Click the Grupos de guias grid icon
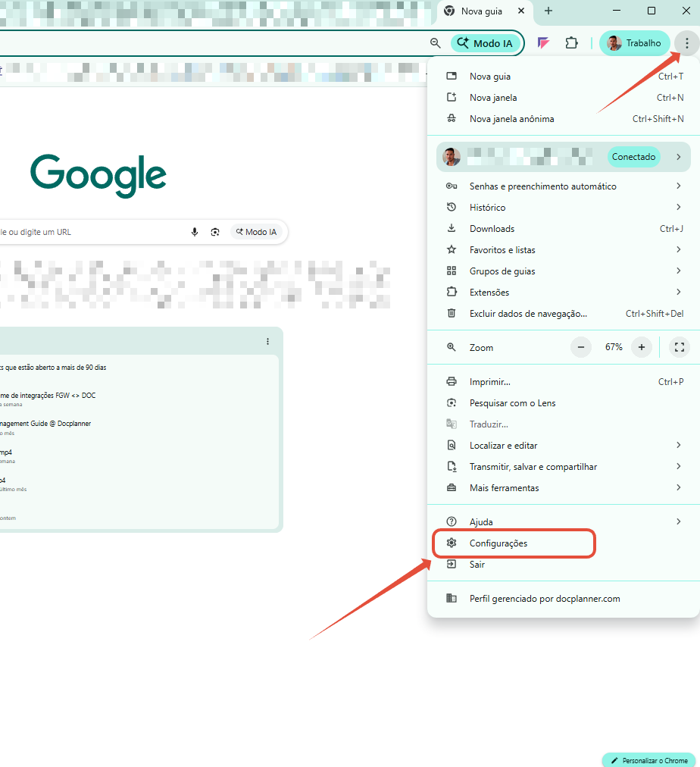 (452, 271)
